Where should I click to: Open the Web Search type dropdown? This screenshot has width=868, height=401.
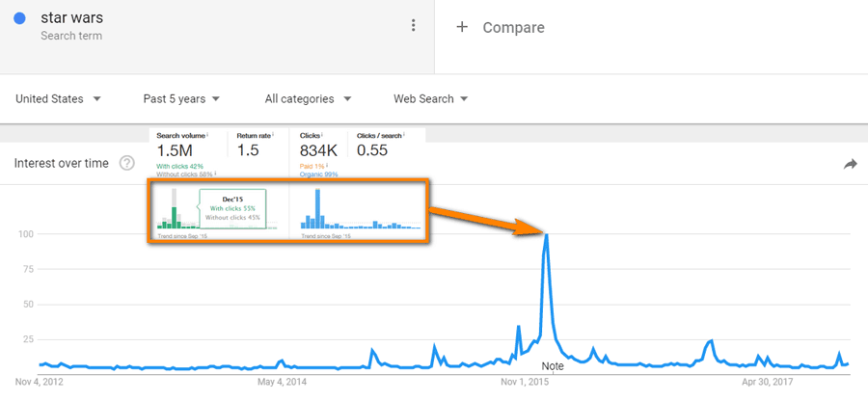pos(430,98)
